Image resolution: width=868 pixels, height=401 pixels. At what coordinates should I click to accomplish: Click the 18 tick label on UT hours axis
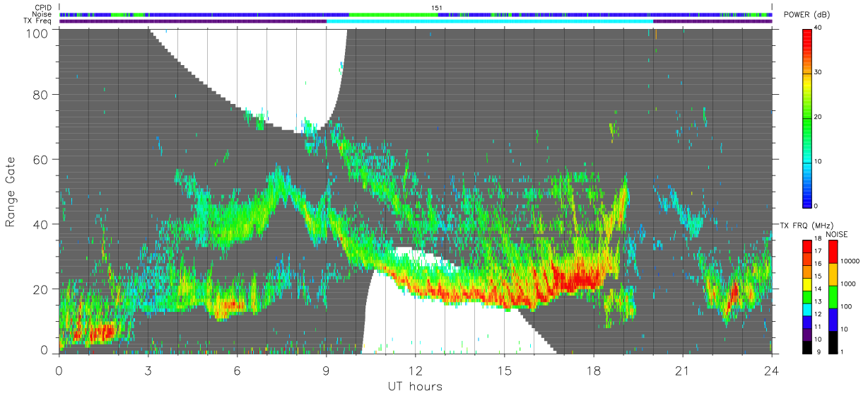(x=593, y=371)
